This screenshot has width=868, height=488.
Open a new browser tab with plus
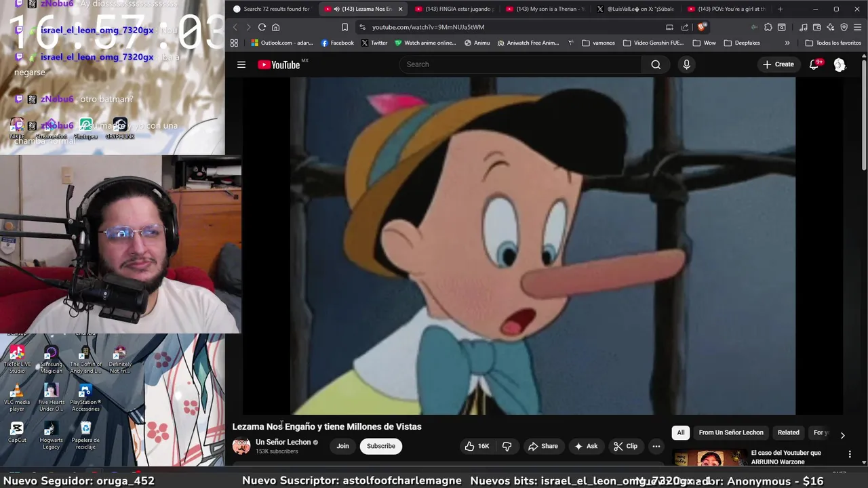click(x=780, y=9)
